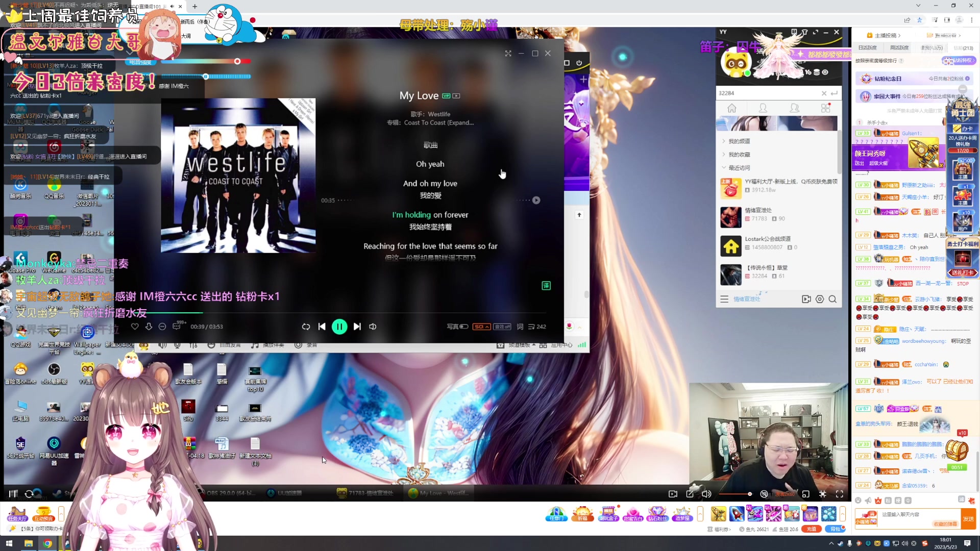Open the play queue showing 242 songs
Screen dimensions: 980x551
tap(537, 327)
